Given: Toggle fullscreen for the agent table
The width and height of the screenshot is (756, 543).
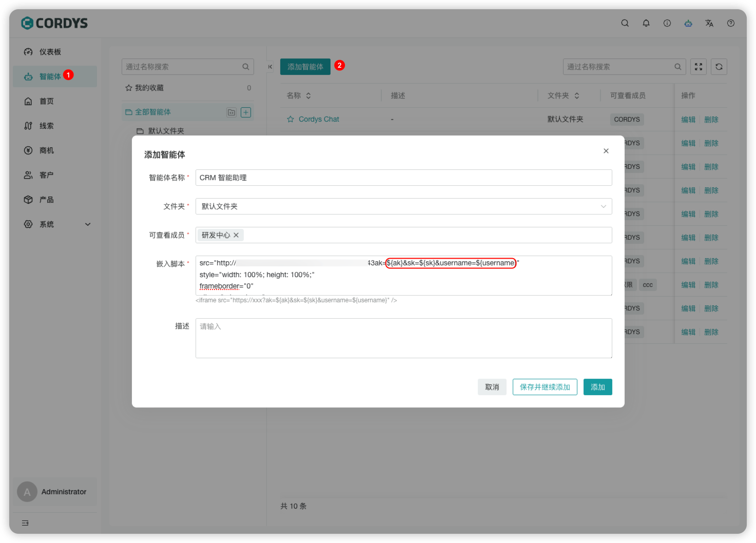Looking at the screenshot, I should [699, 67].
